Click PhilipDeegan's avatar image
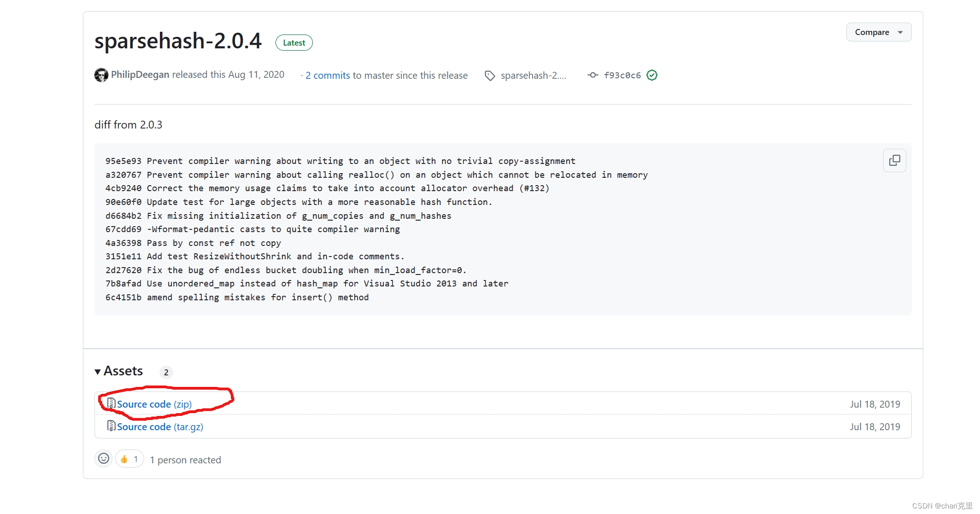This screenshot has height=514, width=980. (x=101, y=75)
